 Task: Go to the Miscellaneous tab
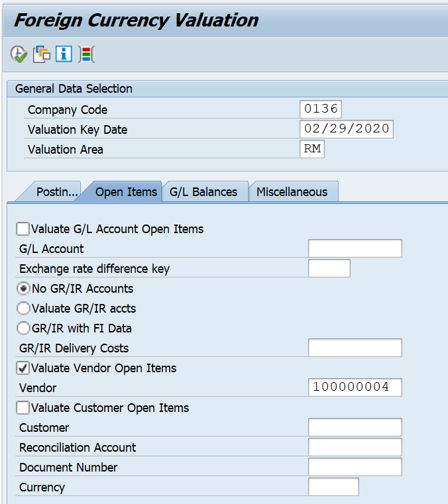click(292, 192)
